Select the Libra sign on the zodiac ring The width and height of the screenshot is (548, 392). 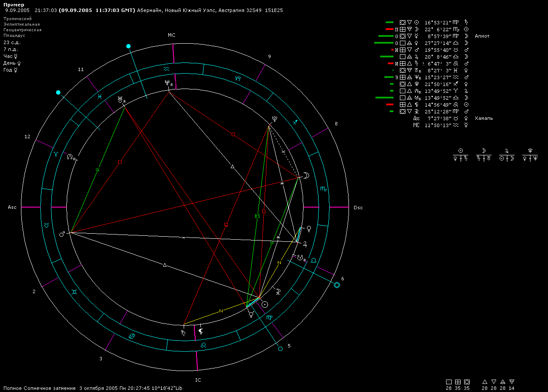313,260
